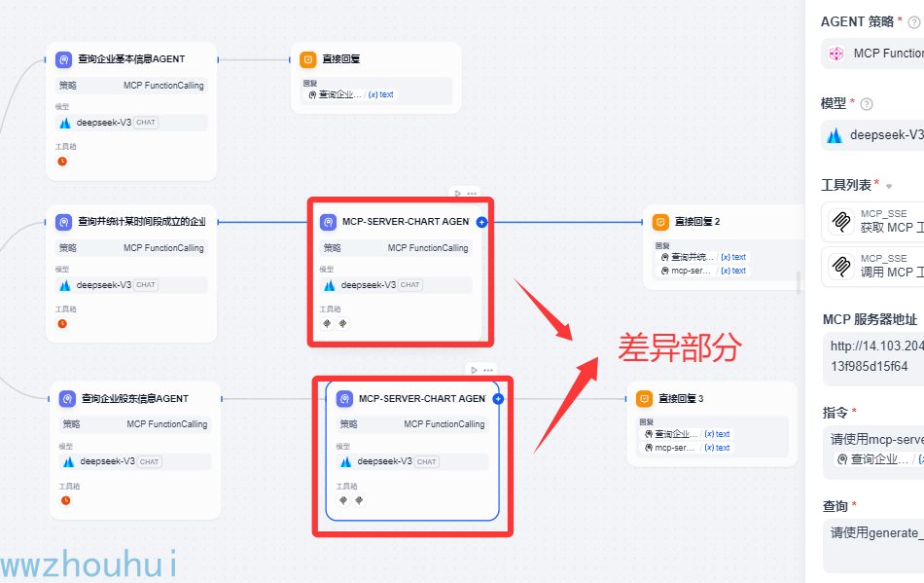Open the MCP_SSE 调用 MCP tool entry
This screenshot has height=583, width=924.
(872, 266)
